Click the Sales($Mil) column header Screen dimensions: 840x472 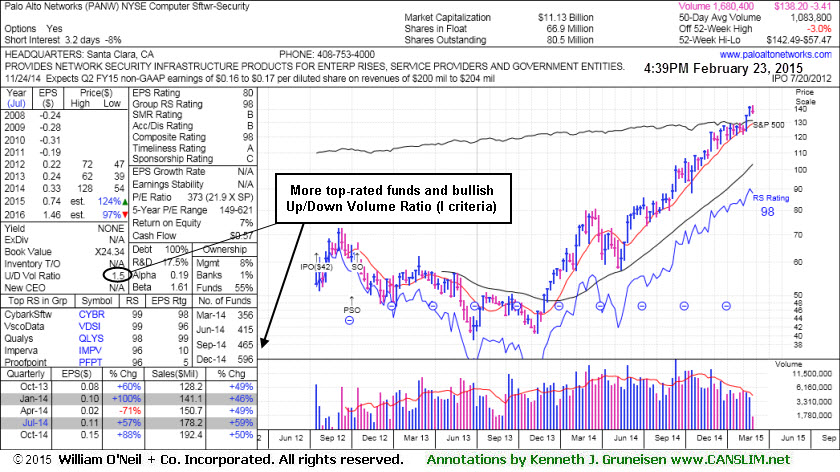(x=175, y=374)
